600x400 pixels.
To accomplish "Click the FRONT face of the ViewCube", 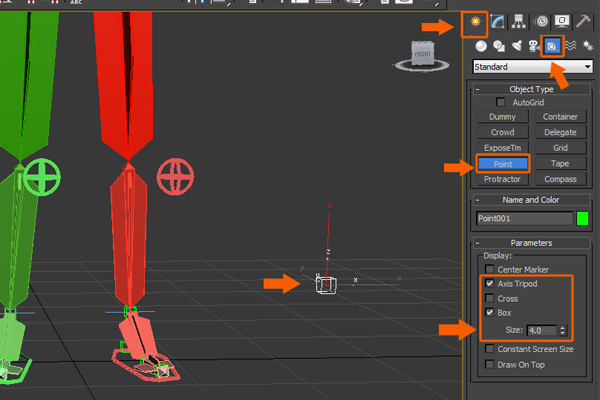I will coord(423,54).
